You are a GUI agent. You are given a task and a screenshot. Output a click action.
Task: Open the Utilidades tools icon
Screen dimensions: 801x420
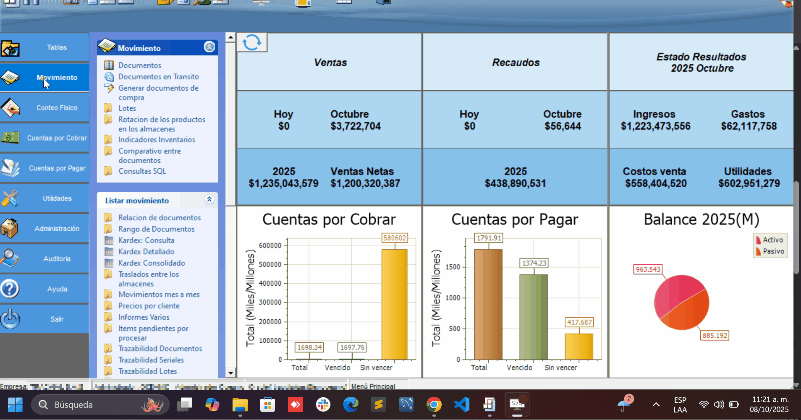(12, 198)
